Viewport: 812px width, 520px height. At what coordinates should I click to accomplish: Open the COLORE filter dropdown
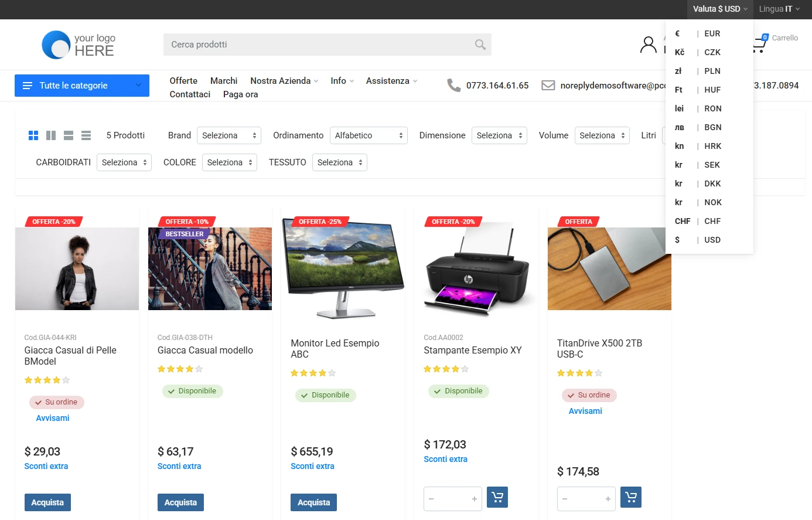230,162
